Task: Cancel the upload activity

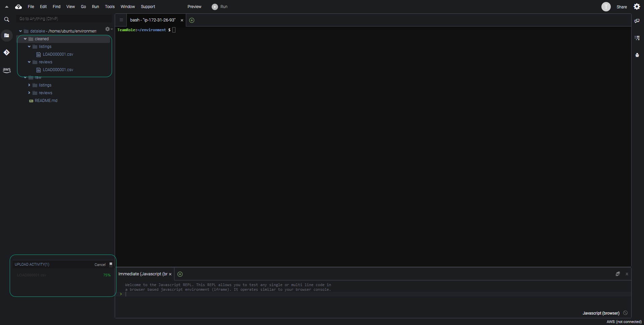Action: pos(100,265)
